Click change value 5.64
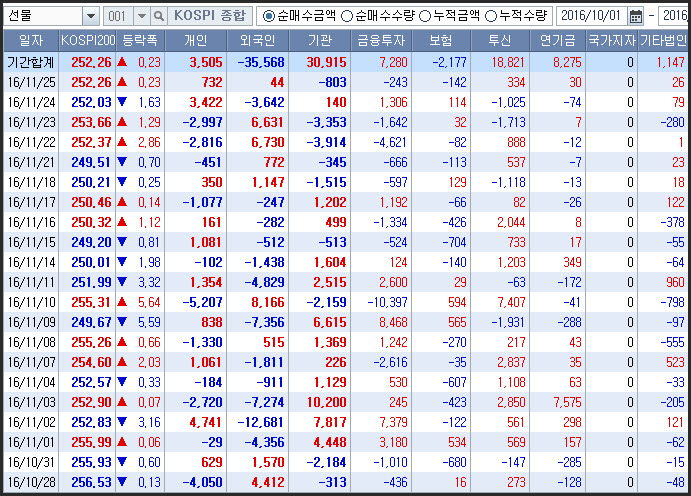The width and height of the screenshot is (691, 496). pyautogui.click(x=149, y=302)
